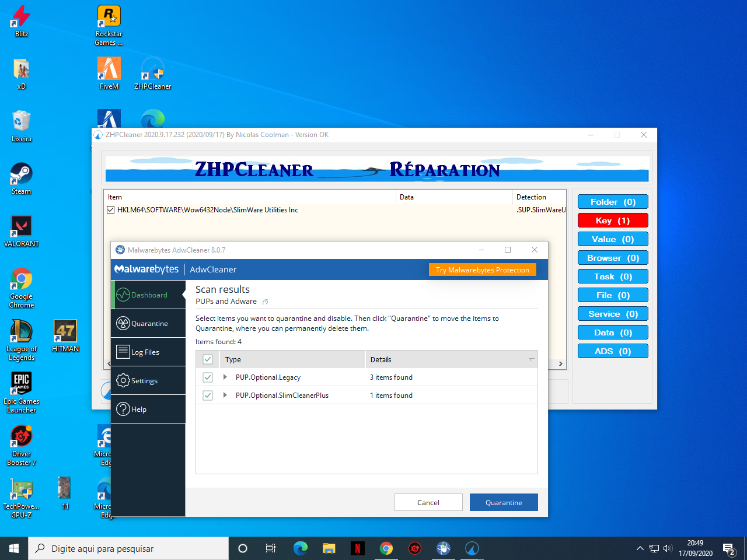Open network status in system tray

[x=654, y=548]
